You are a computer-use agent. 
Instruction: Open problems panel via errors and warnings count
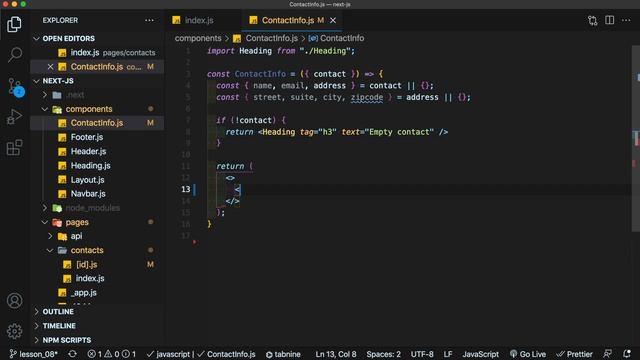[x=112, y=354]
